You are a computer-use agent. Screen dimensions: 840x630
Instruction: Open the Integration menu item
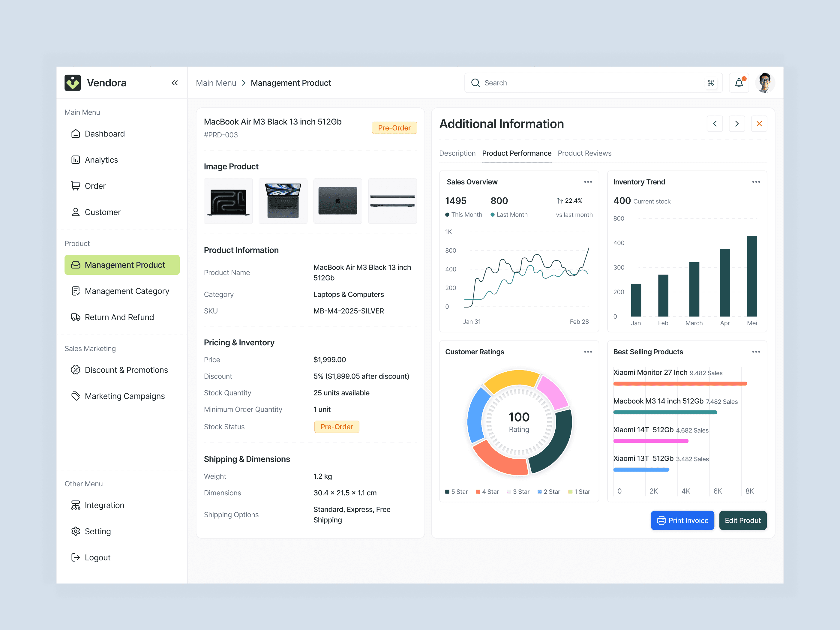point(104,505)
